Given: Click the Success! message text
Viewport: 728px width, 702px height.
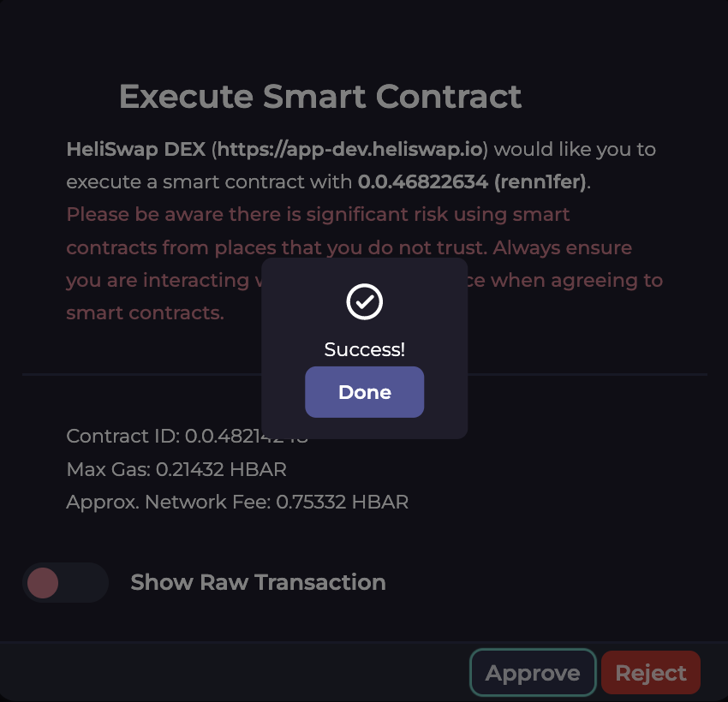Looking at the screenshot, I should pyautogui.click(x=364, y=349).
